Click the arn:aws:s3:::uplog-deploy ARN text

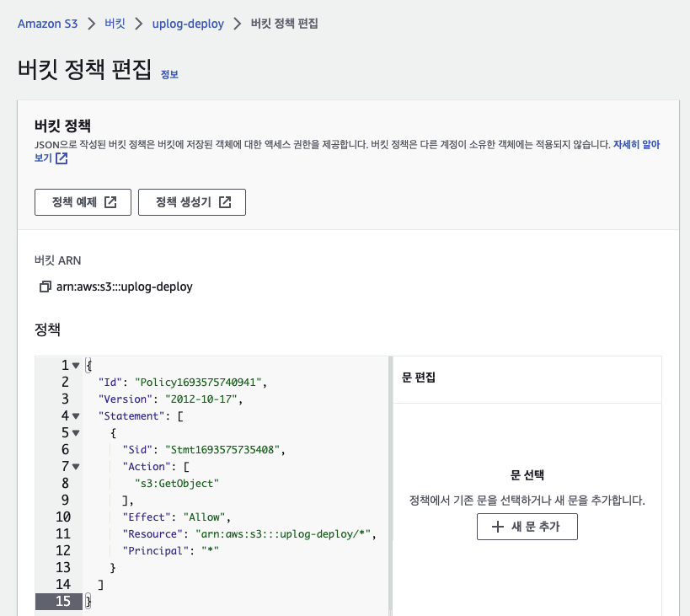(125, 287)
